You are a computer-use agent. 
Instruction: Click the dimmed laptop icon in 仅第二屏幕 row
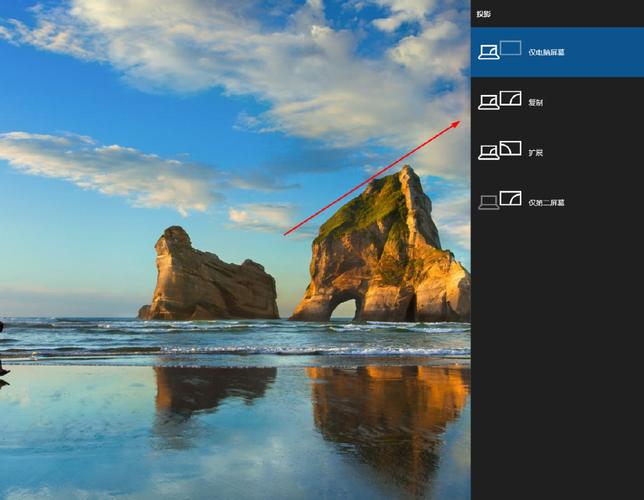tap(489, 203)
